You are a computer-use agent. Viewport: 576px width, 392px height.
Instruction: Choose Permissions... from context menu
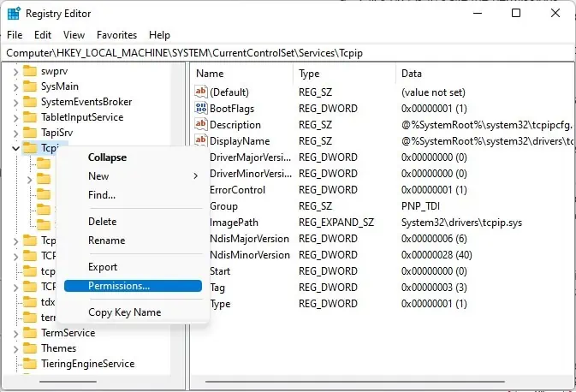(x=133, y=286)
